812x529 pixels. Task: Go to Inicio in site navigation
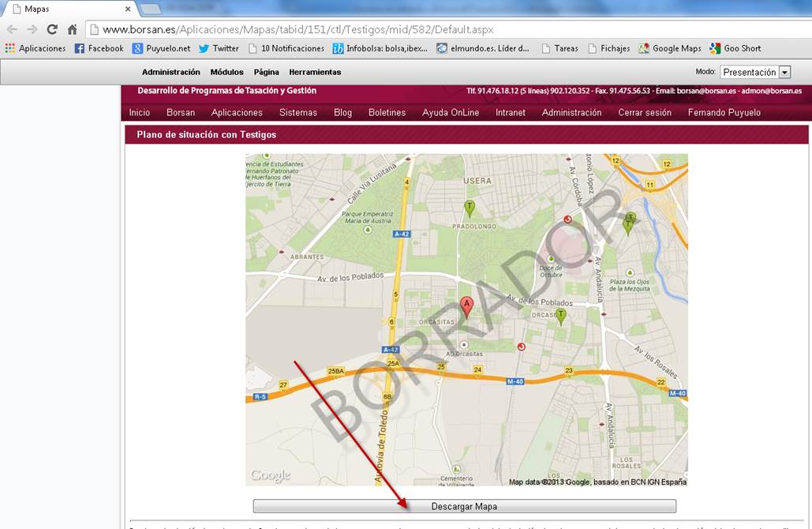pos(140,112)
